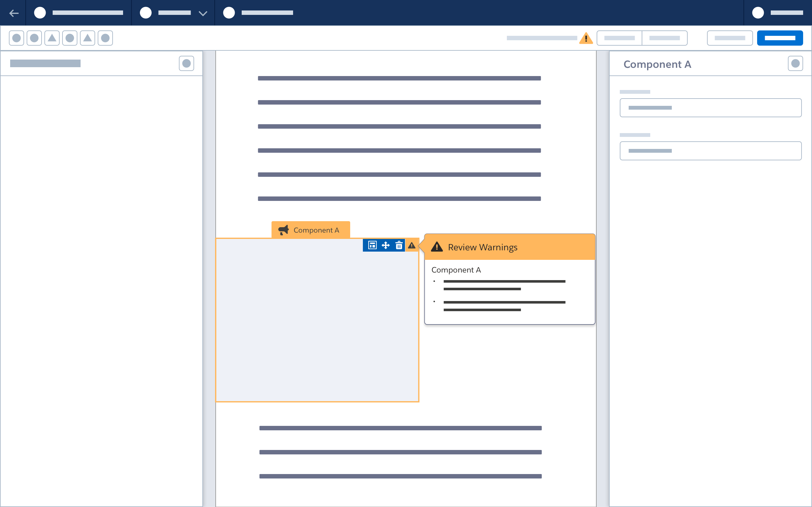The image size is (812, 507).
Task: Click the second text input field in right panel
Action: [x=710, y=150]
